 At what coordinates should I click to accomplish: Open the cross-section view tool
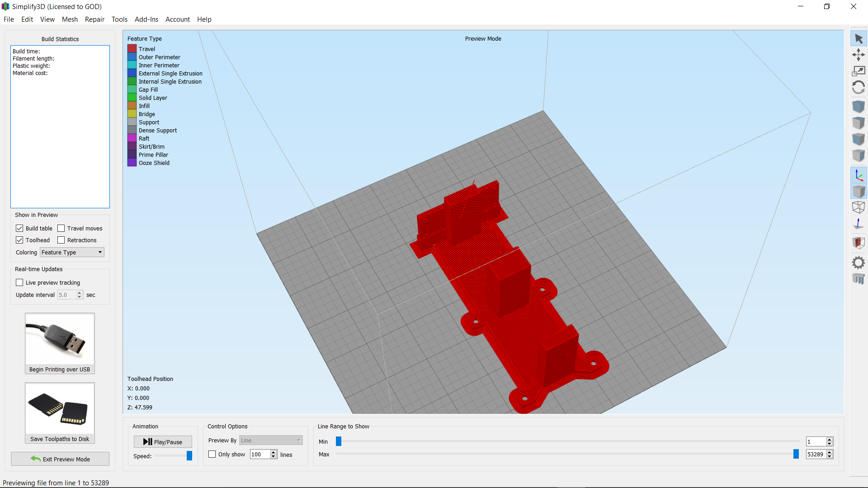coord(859,243)
